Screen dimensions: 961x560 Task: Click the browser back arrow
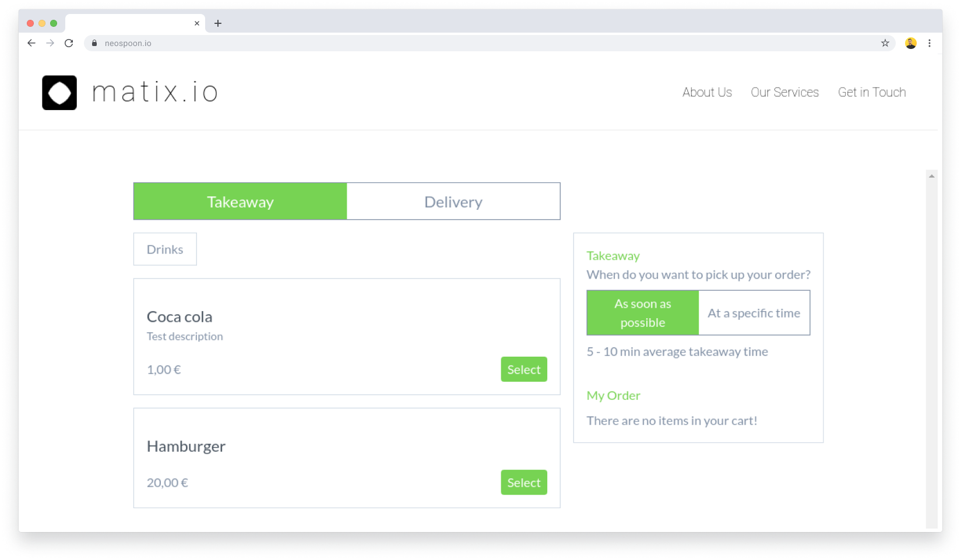coord(31,43)
